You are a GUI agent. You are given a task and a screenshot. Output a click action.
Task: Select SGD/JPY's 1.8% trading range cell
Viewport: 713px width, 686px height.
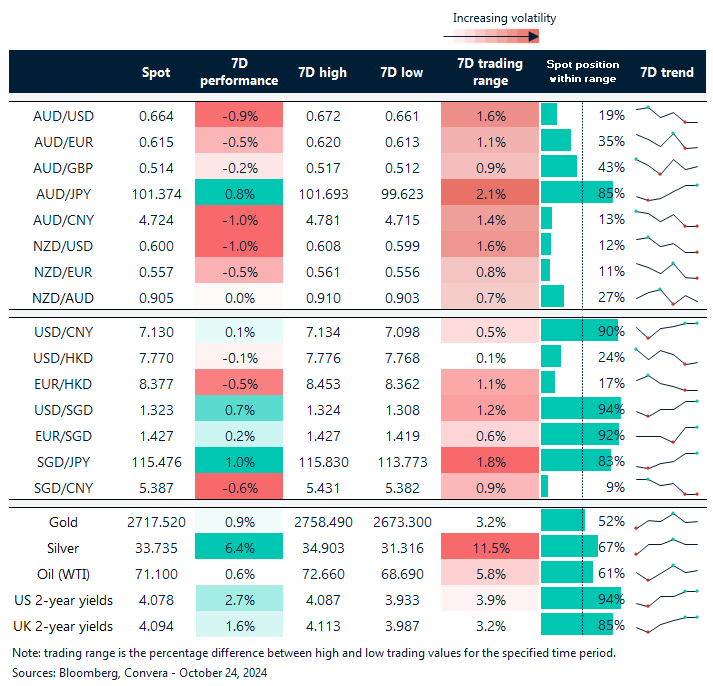(x=490, y=460)
